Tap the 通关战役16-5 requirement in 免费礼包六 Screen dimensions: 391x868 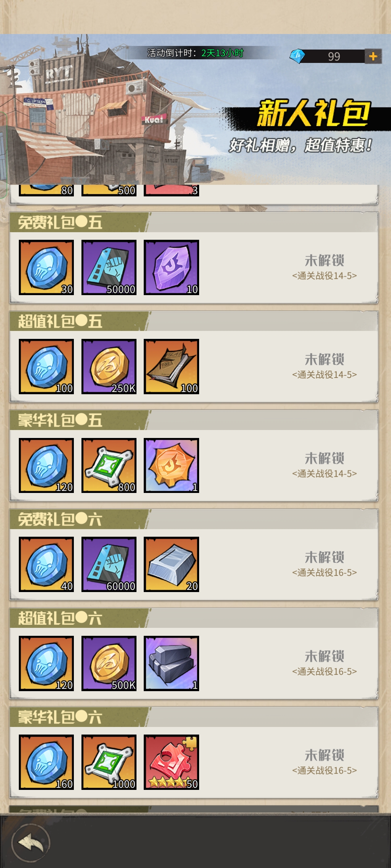[x=324, y=573]
